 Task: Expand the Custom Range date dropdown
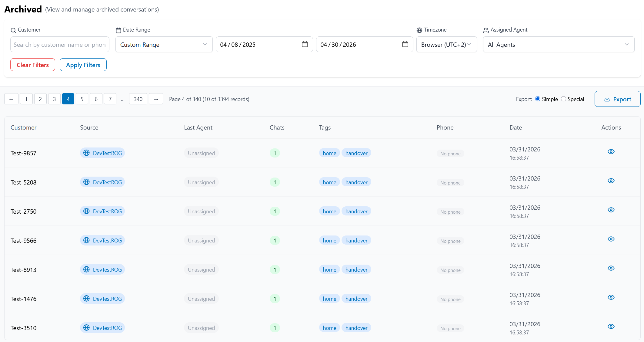[x=164, y=44]
